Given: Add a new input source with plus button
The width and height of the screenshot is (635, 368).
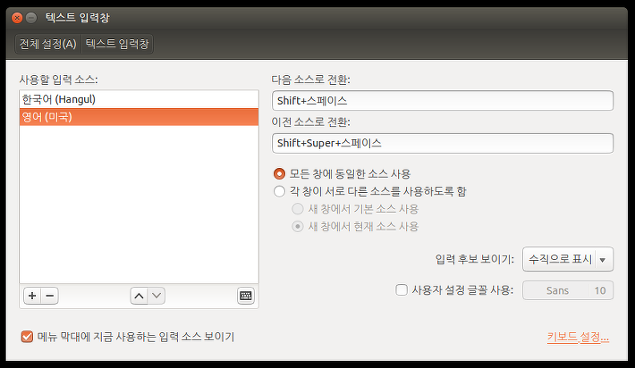Looking at the screenshot, I should pos(32,296).
